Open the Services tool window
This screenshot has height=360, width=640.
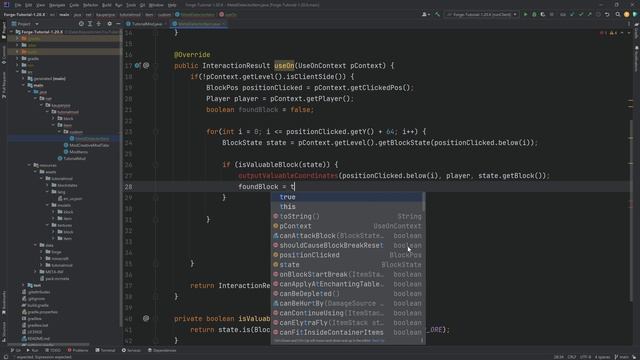(x=131, y=350)
